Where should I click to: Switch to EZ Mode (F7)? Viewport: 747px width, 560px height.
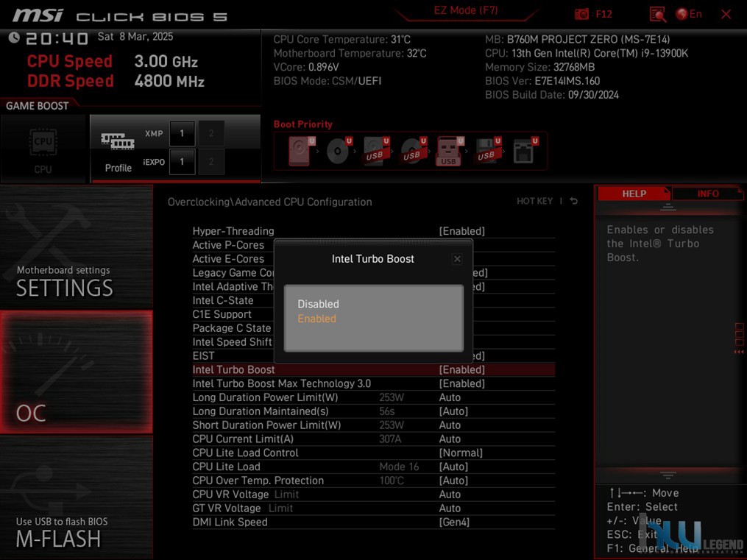[x=465, y=10]
